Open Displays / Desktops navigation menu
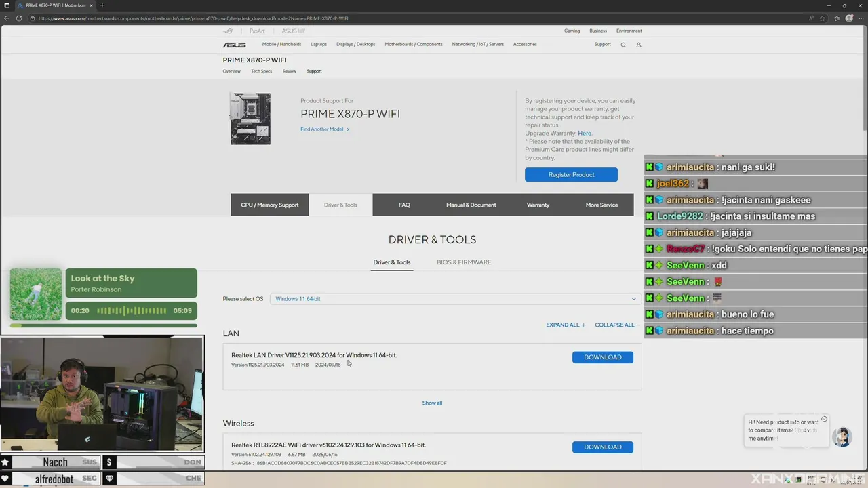The width and height of the screenshot is (868, 488). click(355, 45)
